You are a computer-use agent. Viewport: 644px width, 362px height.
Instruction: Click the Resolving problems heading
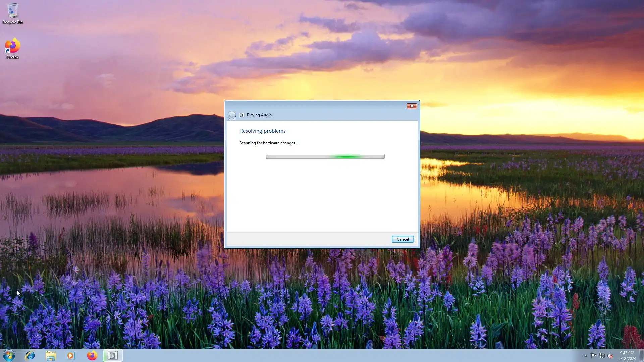pyautogui.click(x=262, y=131)
